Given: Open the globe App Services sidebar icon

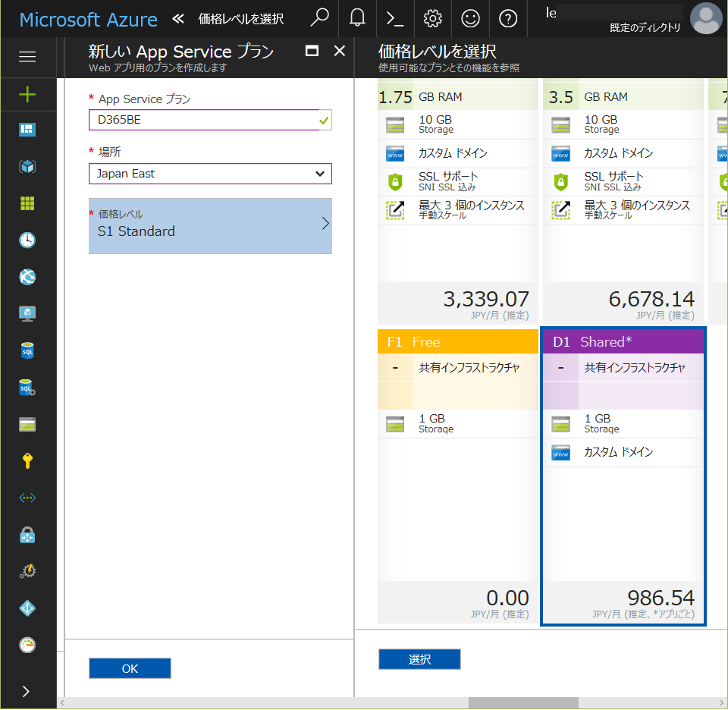Looking at the screenshot, I should tap(27, 277).
